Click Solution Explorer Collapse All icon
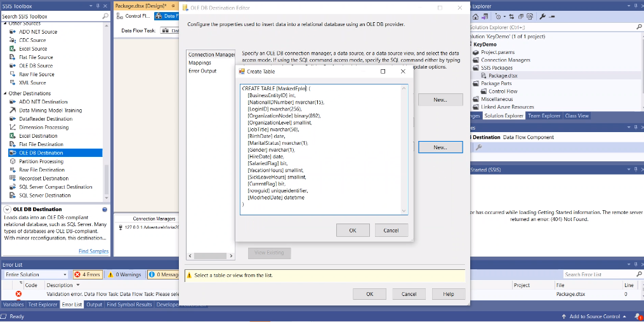 point(521,17)
